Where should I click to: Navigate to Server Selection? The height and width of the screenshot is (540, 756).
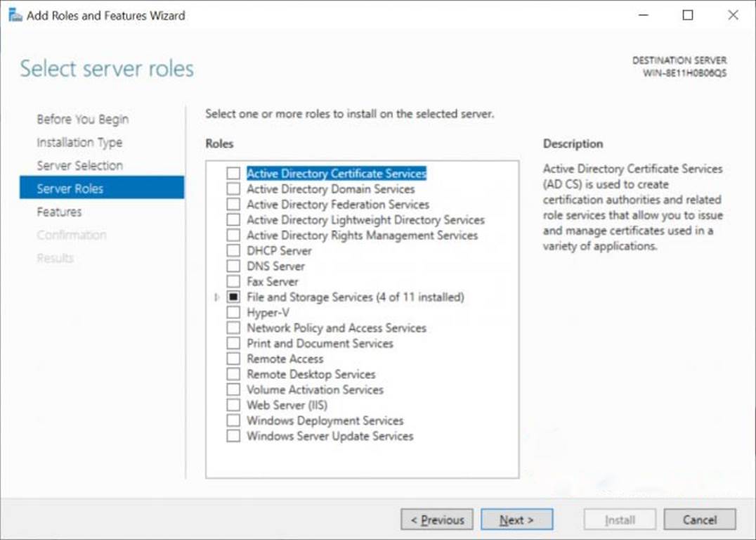point(79,165)
